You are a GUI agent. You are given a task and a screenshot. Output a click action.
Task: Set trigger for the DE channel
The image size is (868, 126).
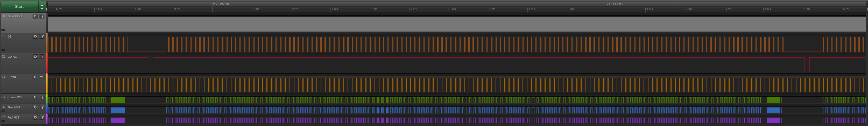pyautogui.click(x=42, y=36)
